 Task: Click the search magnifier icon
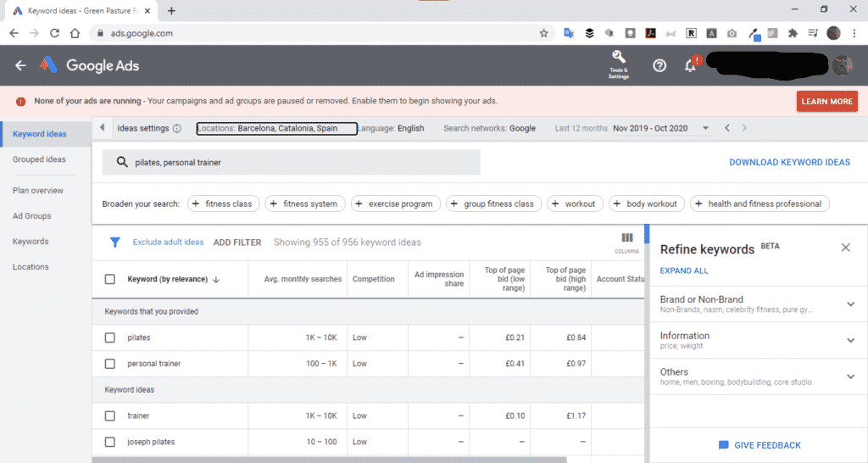(122, 162)
